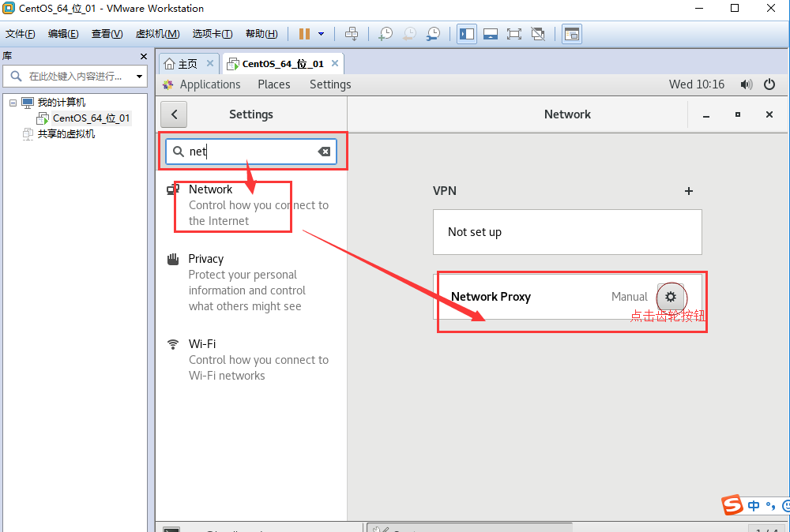Viewport: 790px width, 532px height.
Task: Pause the virtual machine
Action: tap(304, 34)
